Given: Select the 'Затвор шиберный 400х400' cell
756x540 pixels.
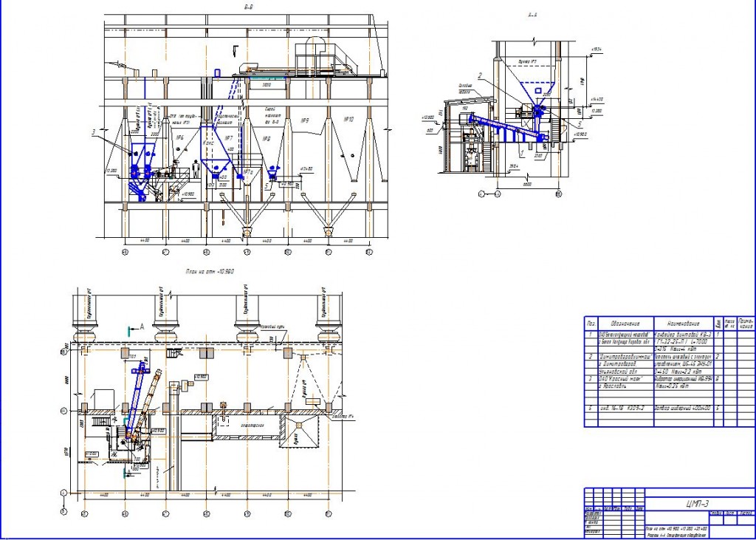Looking at the screenshot, I should tap(684, 409).
